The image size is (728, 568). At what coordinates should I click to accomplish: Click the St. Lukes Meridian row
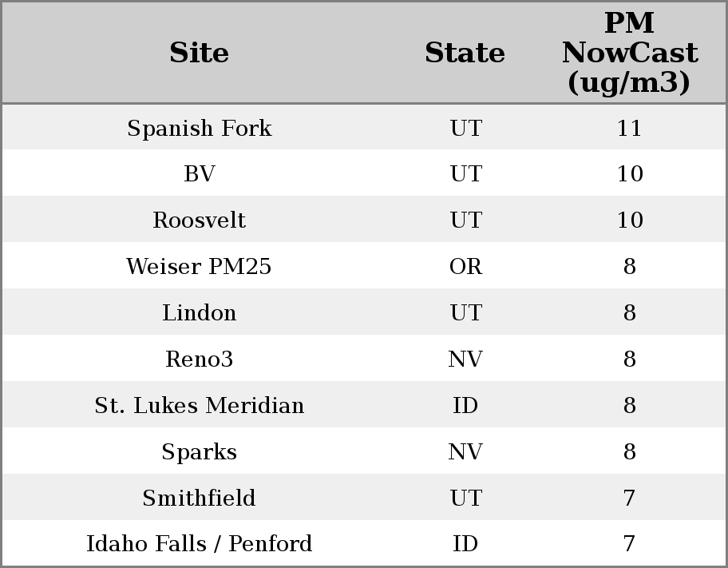[199, 406]
